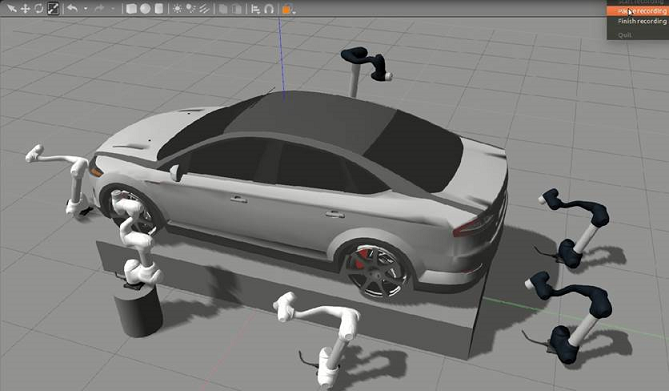Paste the copied model
The height and width of the screenshot is (391, 669).
pyautogui.click(x=236, y=9)
